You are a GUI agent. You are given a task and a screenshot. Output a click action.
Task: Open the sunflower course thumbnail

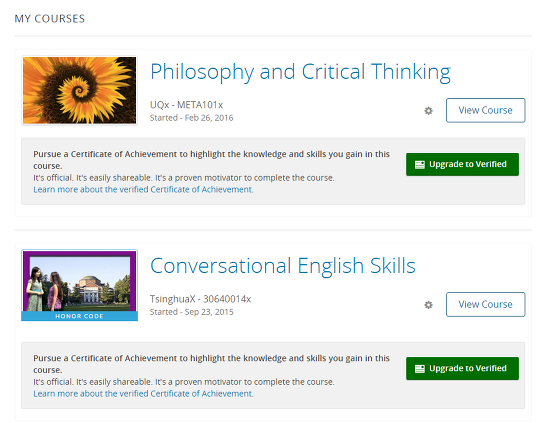tap(79, 90)
